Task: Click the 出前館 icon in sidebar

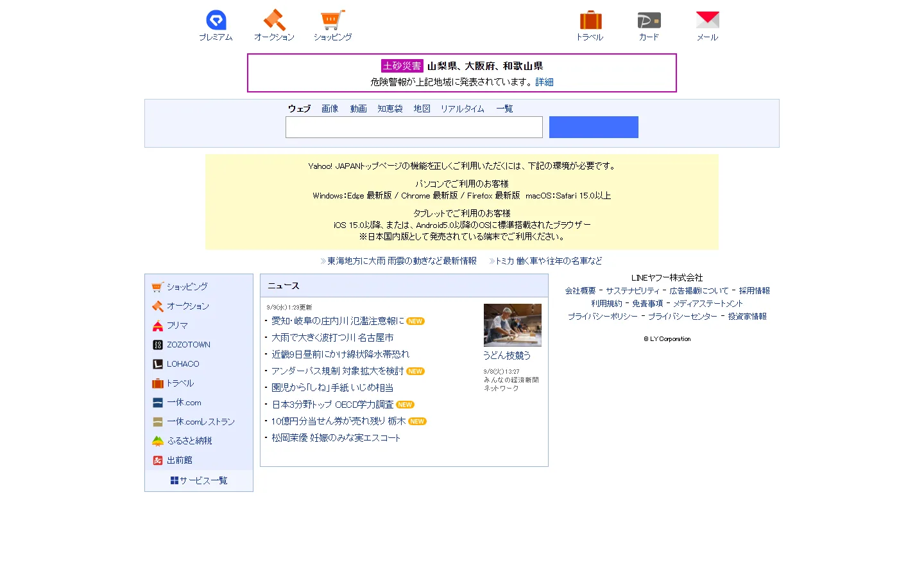Action: [157, 460]
